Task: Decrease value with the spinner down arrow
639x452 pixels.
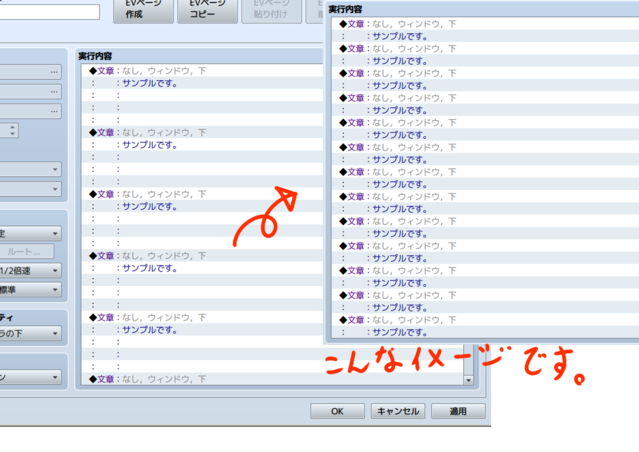Action: point(13,134)
